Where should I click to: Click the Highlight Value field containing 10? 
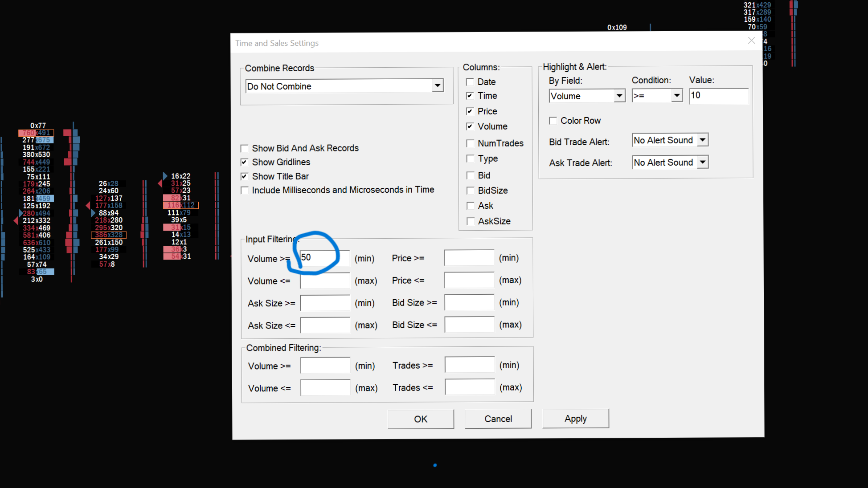[718, 96]
